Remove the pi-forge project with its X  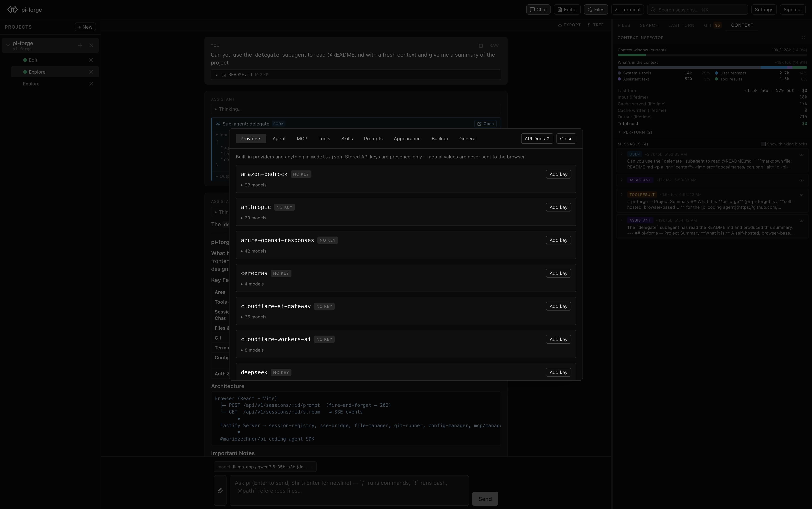[x=91, y=45]
